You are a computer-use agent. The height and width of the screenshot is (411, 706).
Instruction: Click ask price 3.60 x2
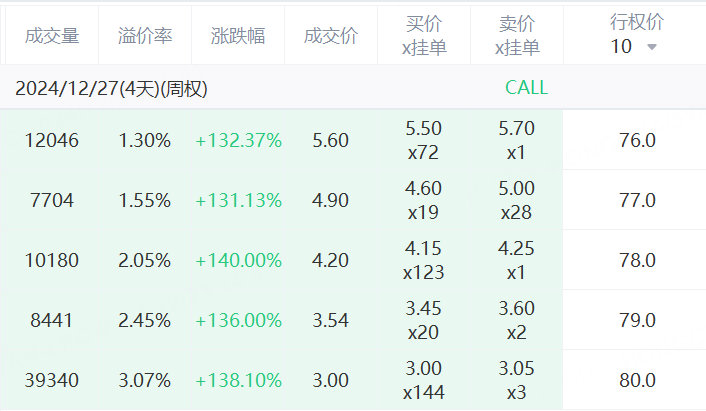(x=516, y=320)
